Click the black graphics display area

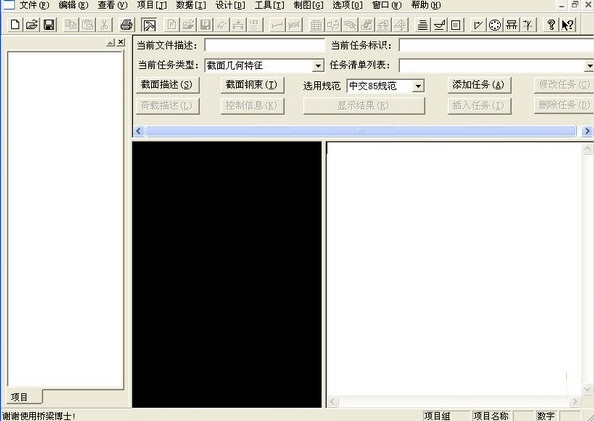coord(227,275)
